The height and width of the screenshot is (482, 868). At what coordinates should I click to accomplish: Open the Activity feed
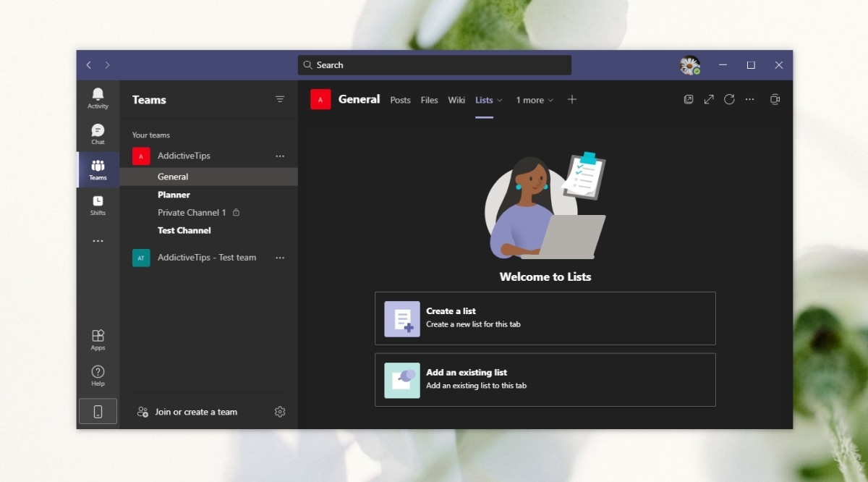click(98, 98)
